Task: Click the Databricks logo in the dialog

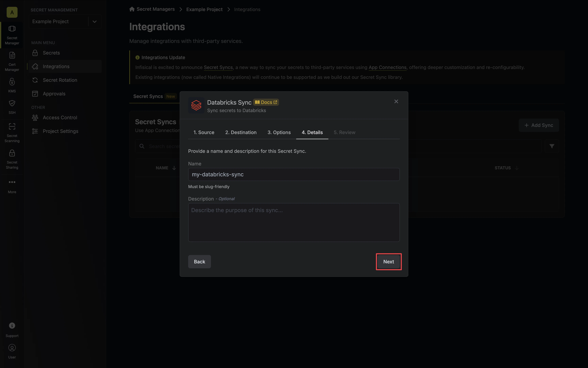Action: click(196, 105)
